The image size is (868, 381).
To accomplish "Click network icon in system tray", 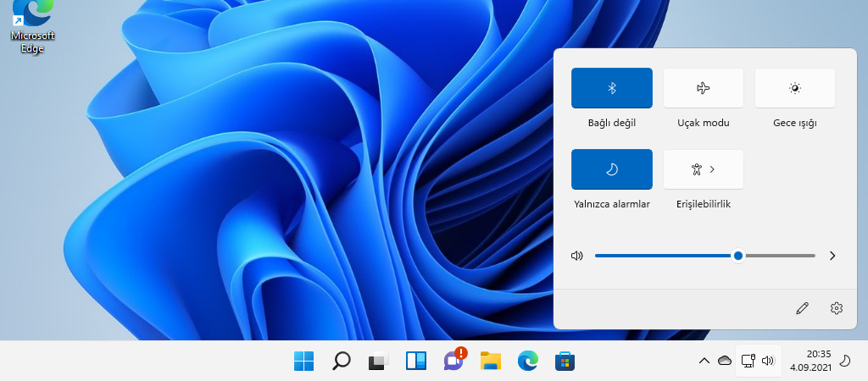I will [748, 361].
